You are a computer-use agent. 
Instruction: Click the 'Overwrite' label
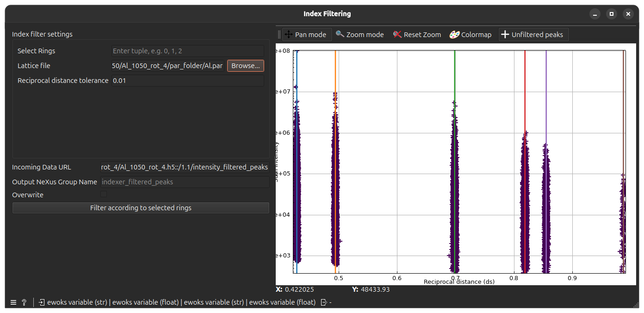tap(28, 195)
